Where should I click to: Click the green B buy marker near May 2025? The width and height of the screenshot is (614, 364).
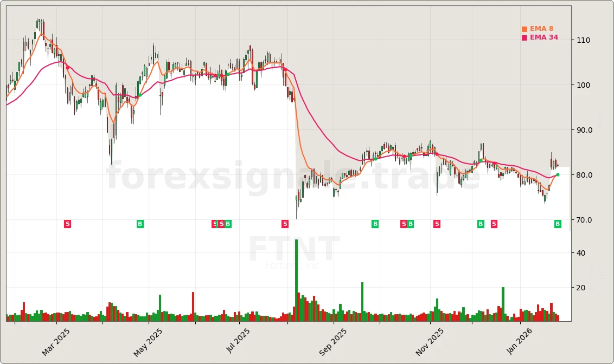click(x=139, y=223)
